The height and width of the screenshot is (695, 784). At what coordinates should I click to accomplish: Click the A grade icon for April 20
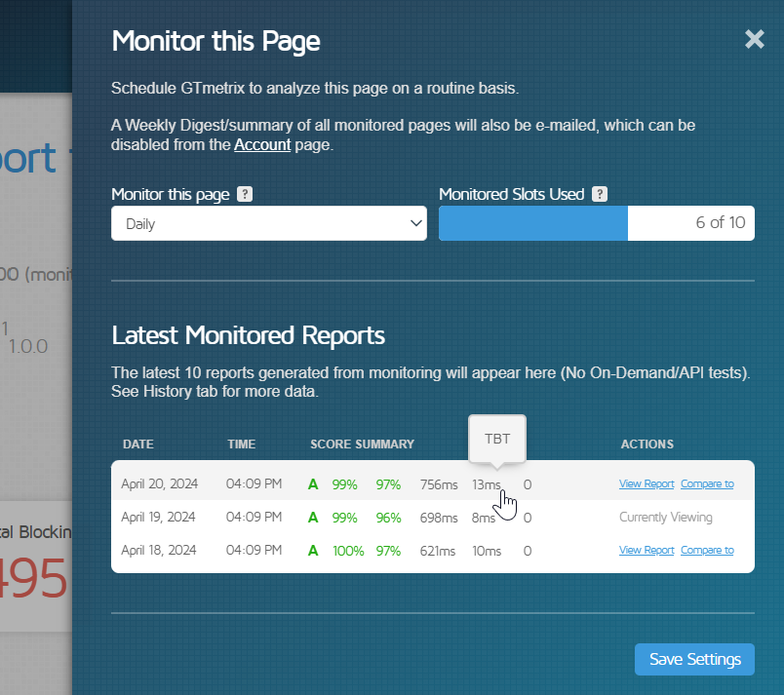click(313, 484)
